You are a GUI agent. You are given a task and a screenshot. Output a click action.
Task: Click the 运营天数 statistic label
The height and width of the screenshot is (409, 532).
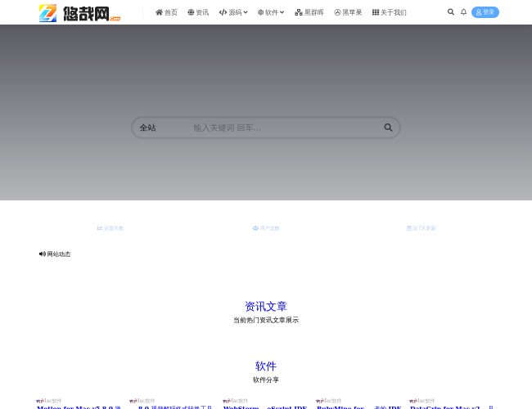pos(110,228)
